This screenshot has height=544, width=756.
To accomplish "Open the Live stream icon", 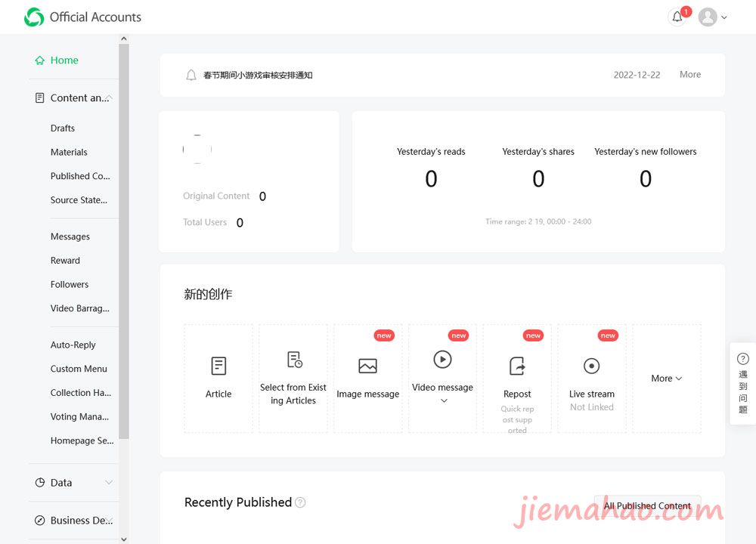I will click(x=592, y=366).
